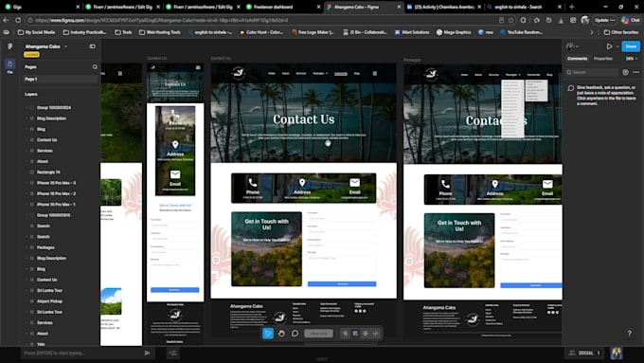This screenshot has height=363, width=644.
Task: Go back with the browser arrow
Action: [7, 20]
